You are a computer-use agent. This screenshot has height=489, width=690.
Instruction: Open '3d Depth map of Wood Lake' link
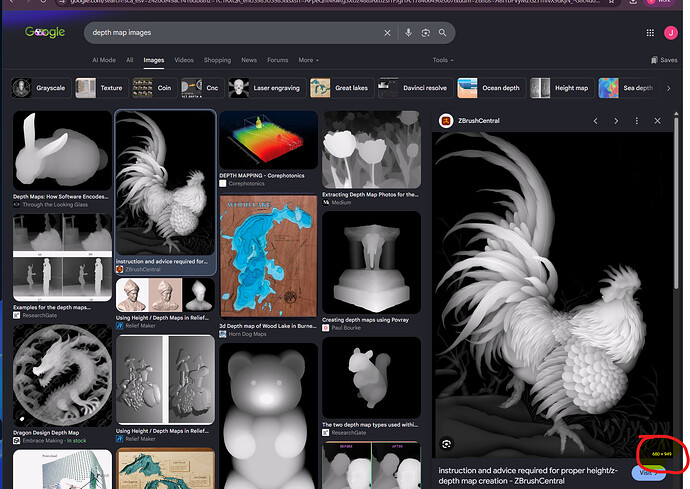[268, 326]
